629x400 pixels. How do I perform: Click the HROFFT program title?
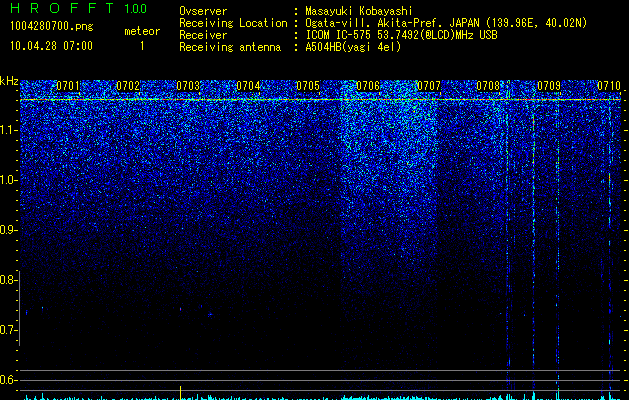[x=62, y=8]
